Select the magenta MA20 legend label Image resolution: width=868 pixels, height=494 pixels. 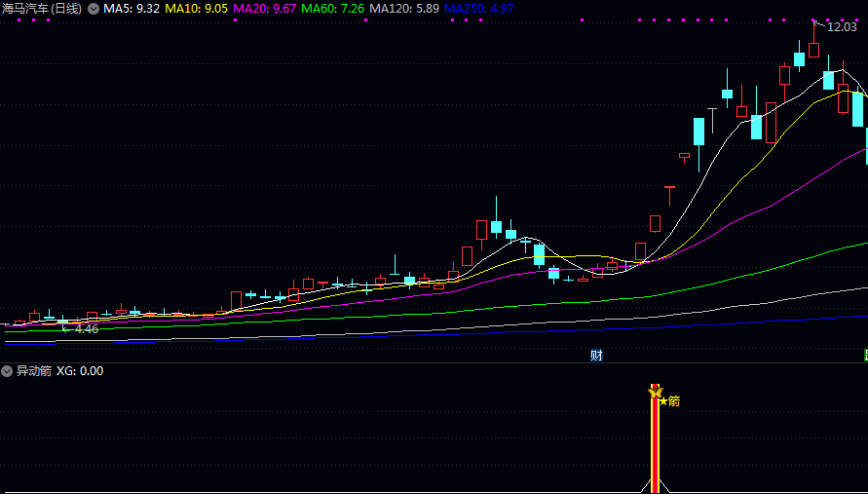coord(265,9)
